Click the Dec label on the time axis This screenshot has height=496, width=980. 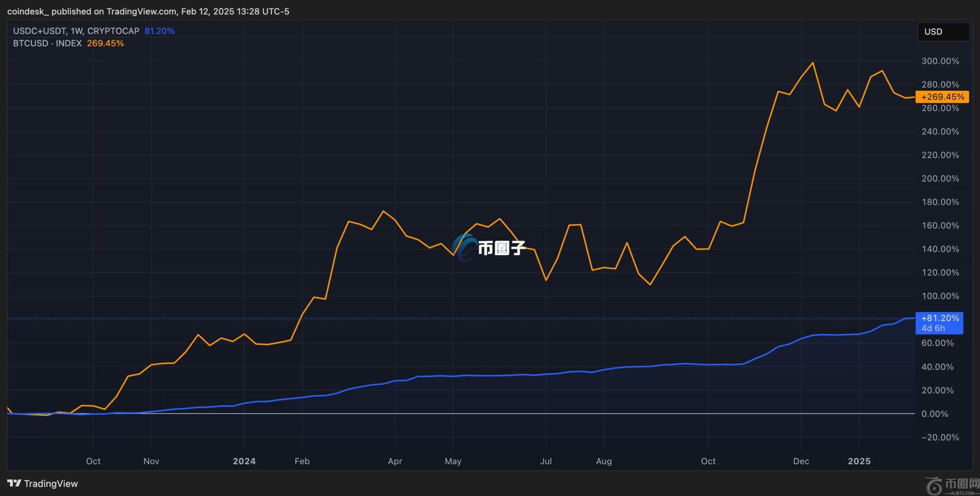click(x=801, y=461)
